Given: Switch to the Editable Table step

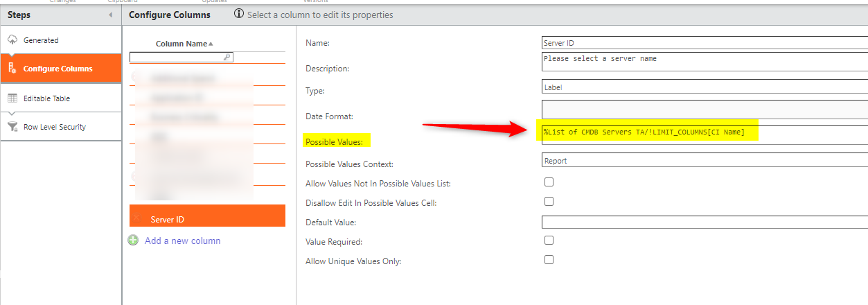Looking at the screenshot, I should [46, 98].
